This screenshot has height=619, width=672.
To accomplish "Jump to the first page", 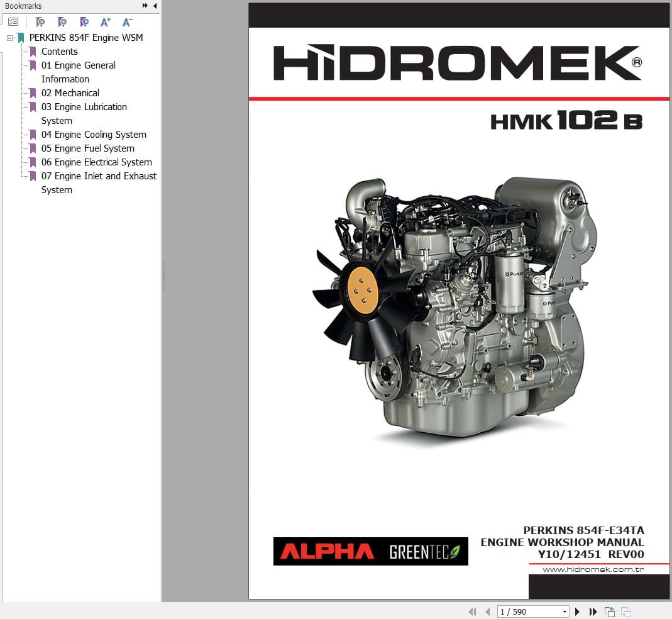I will click(x=473, y=611).
